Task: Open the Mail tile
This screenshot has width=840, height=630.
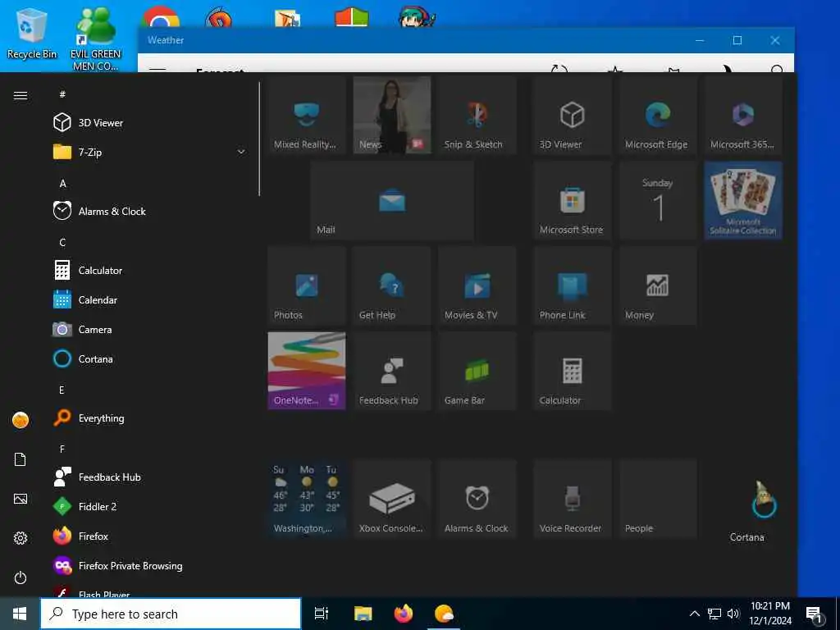Action: [x=392, y=200]
